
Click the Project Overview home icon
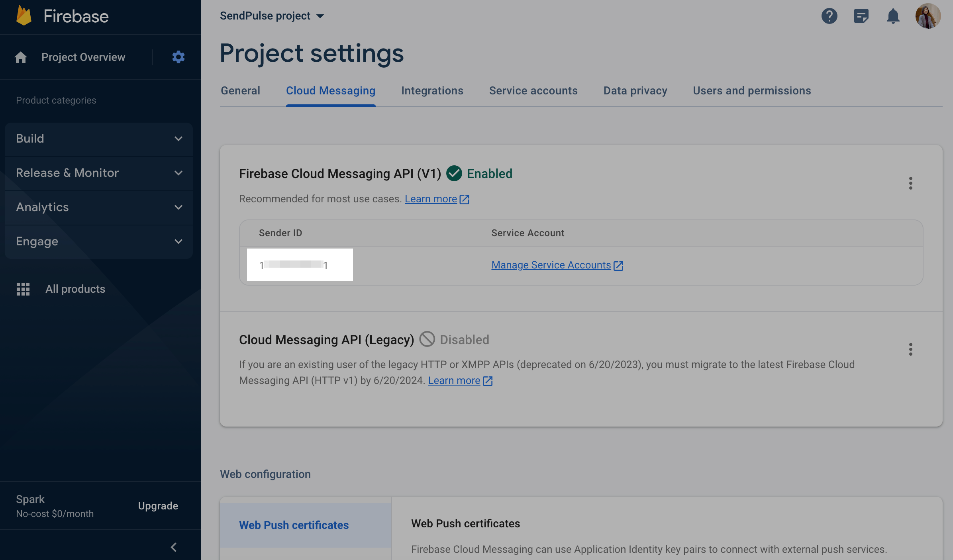click(x=21, y=57)
